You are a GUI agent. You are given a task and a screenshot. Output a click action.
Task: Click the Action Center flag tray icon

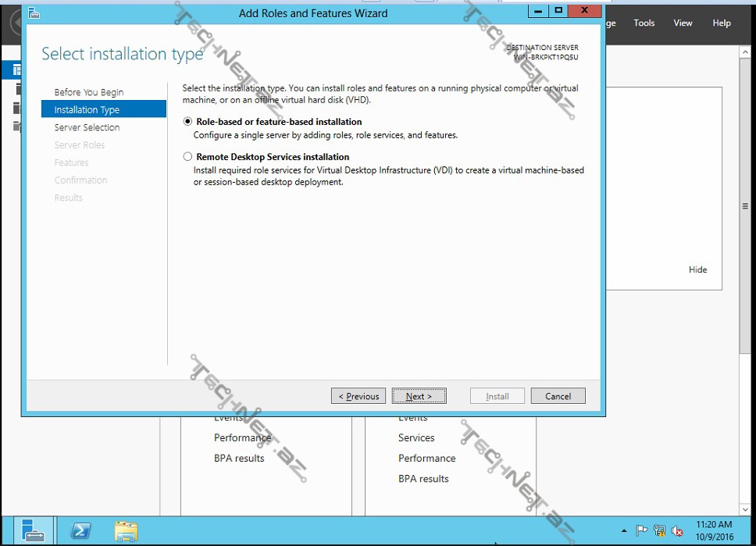pos(641,531)
